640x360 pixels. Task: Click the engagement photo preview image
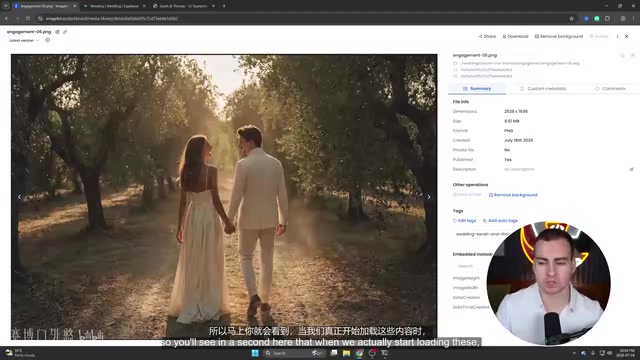(x=224, y=197)
